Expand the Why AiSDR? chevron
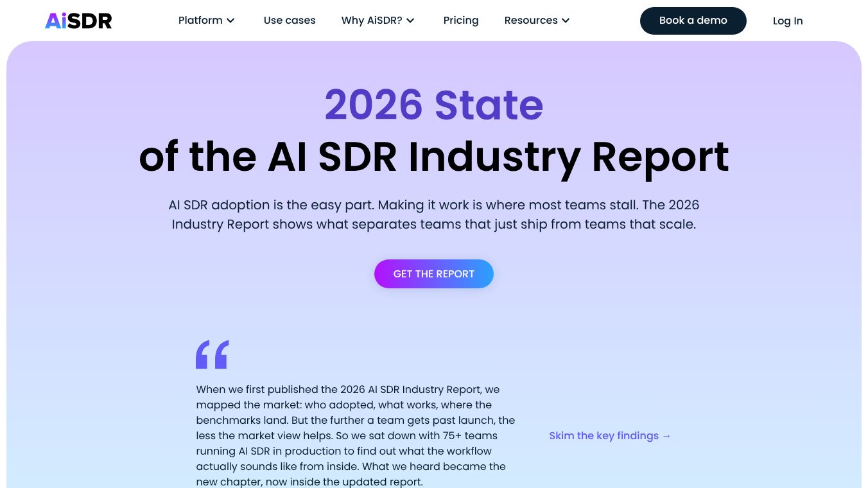 click(410, 21)
